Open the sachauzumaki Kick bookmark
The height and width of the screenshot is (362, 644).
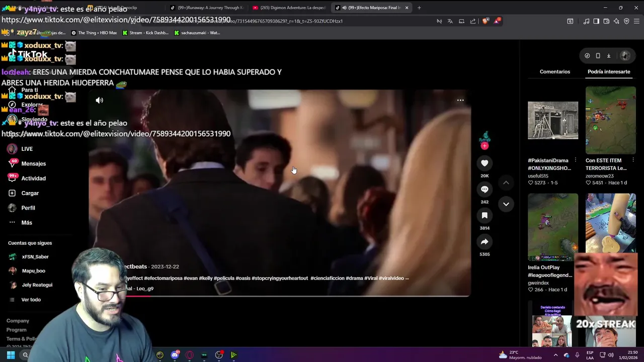[x=197, y=33]
